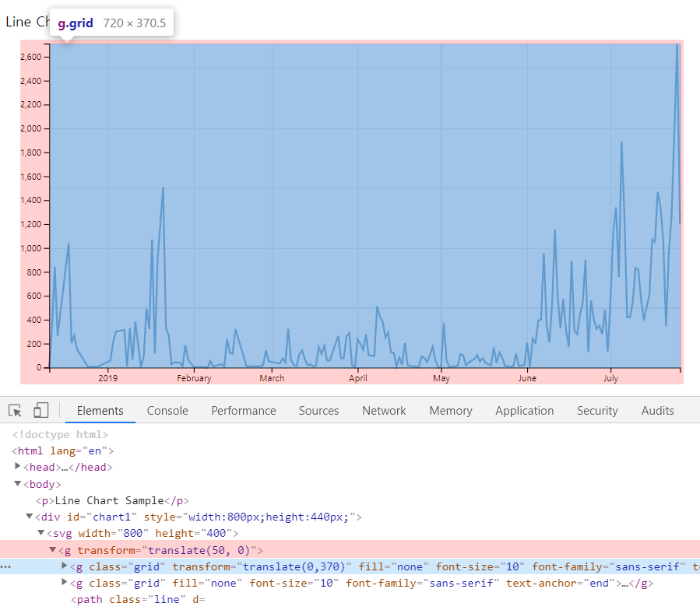Open the selected row's three-dot options
The image size is (700, 610).
coord(5,566)
